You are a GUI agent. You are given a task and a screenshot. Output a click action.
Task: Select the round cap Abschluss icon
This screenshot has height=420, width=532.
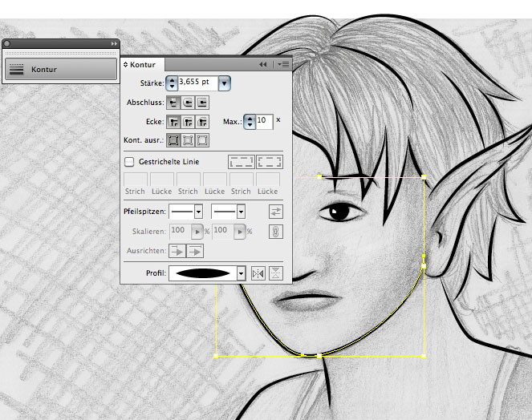pos(188,102)
